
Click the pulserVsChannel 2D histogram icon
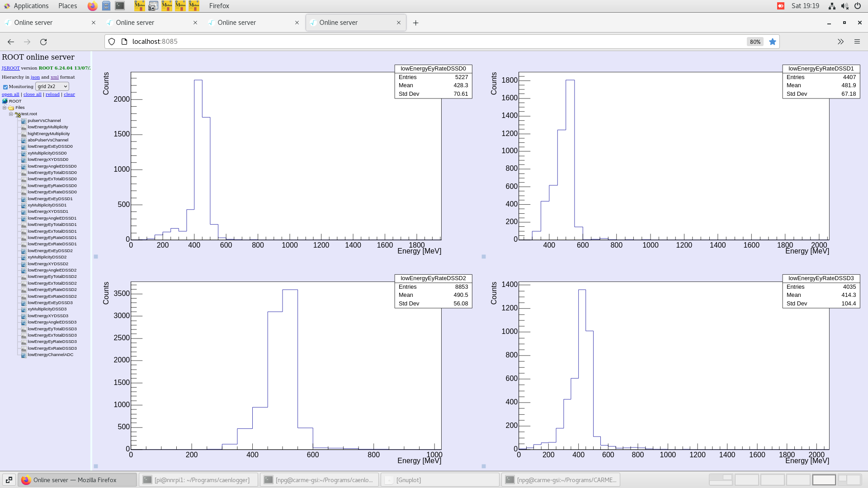pyautogui.click(x=24, y=121)
